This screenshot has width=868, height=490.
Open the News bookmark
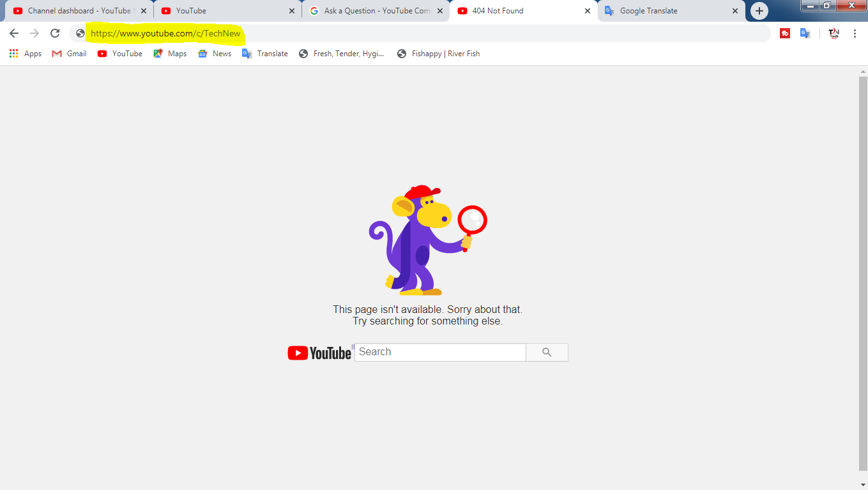pyautogui.click(x=215, y=54)
